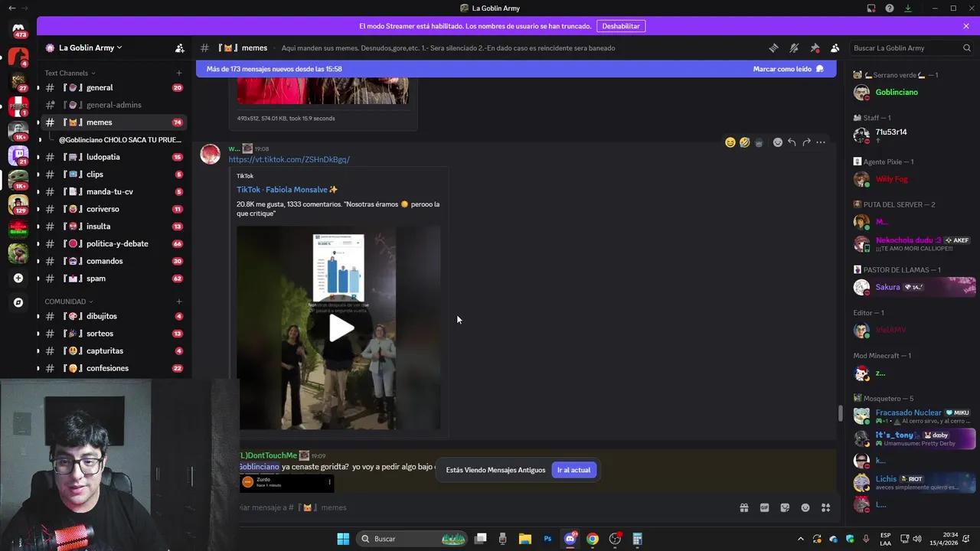
Task: Click the search magnifier in server search
Action: pos(966,47)
